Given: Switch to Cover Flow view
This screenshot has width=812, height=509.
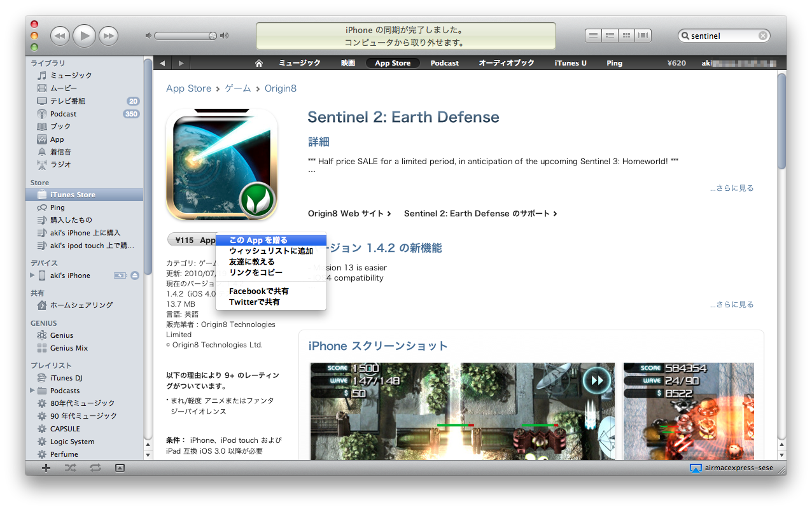Looking at the screenshot, I should click(643, 36).
